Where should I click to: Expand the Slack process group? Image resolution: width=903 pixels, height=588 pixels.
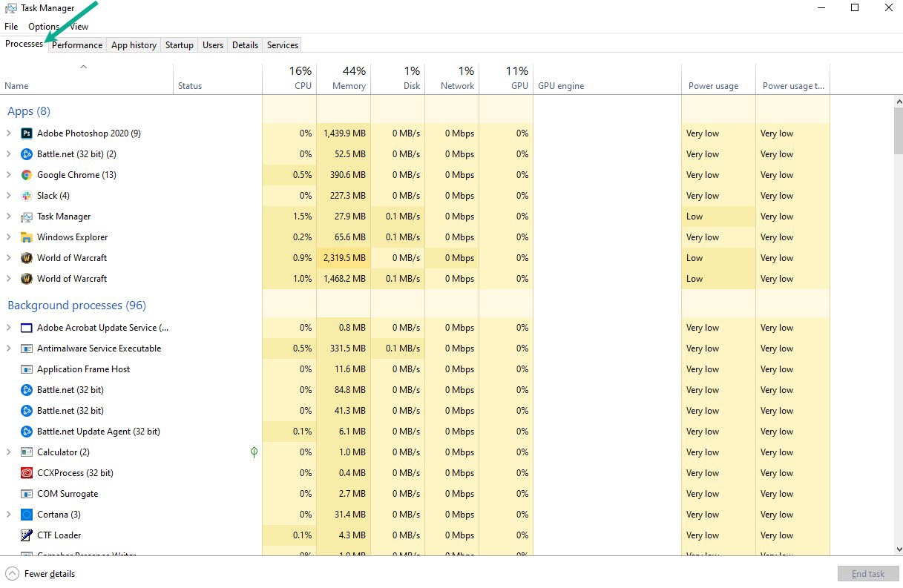click(10, 196)
